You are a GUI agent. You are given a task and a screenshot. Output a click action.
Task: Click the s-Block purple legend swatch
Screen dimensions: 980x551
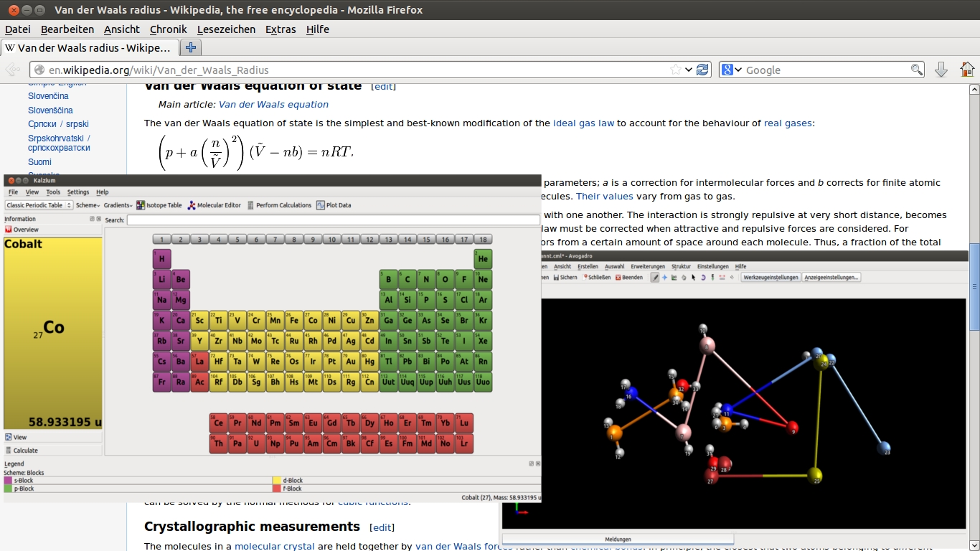pos(9,480)
